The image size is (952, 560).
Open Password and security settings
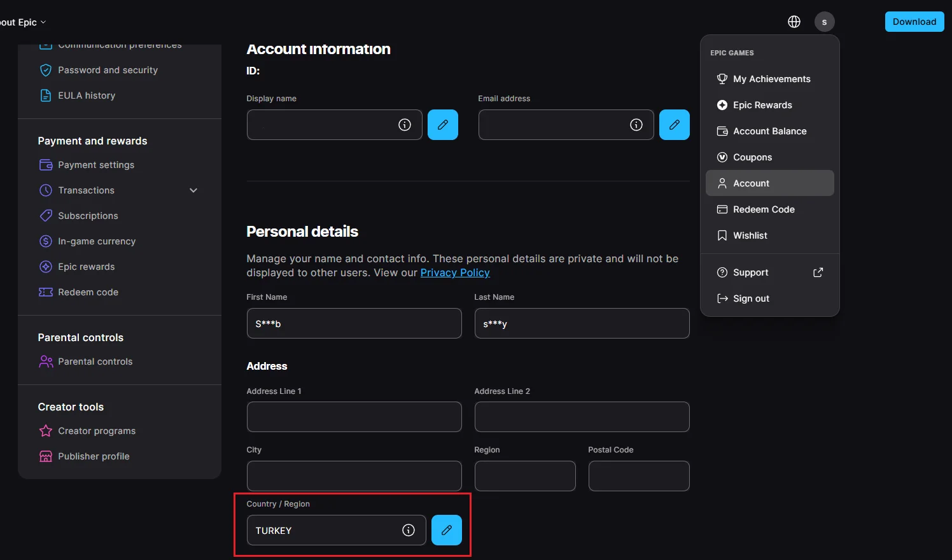(108, 70)
